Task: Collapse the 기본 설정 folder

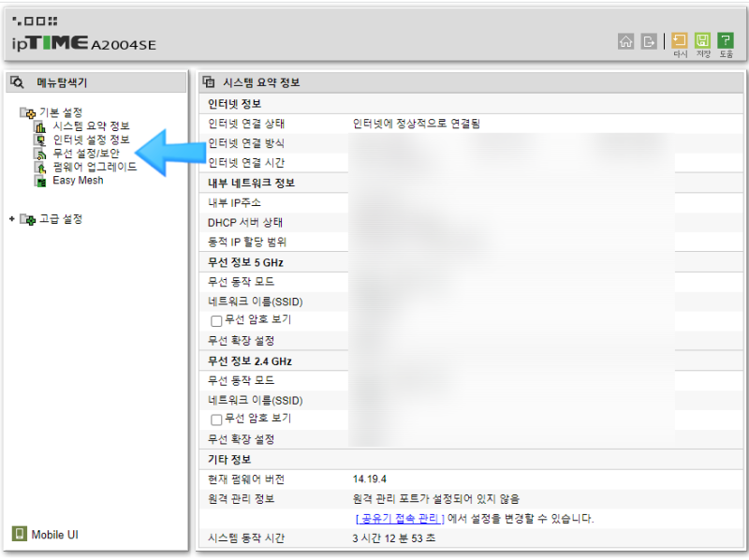Action: 25,112
